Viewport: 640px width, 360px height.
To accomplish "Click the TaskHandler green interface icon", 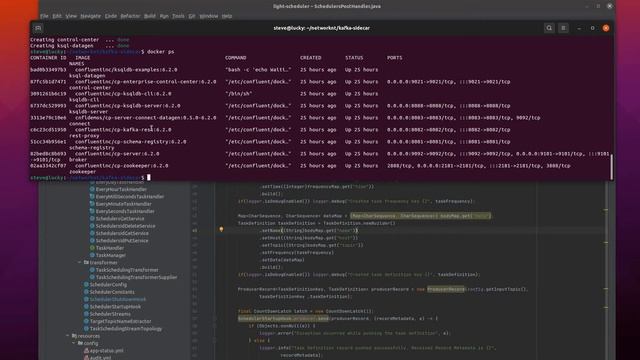I will pyautogui.click(x=92, y=248).
